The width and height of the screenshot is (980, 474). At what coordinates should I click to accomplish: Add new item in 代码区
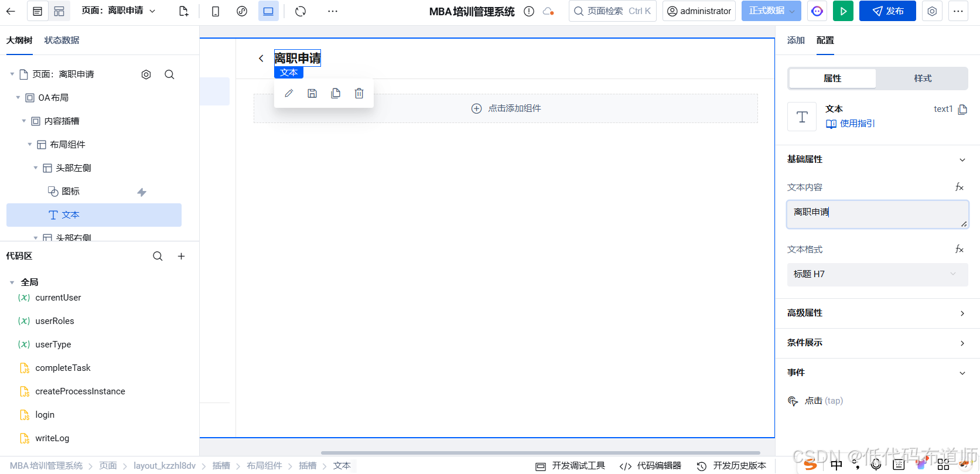tap(182, 256)
